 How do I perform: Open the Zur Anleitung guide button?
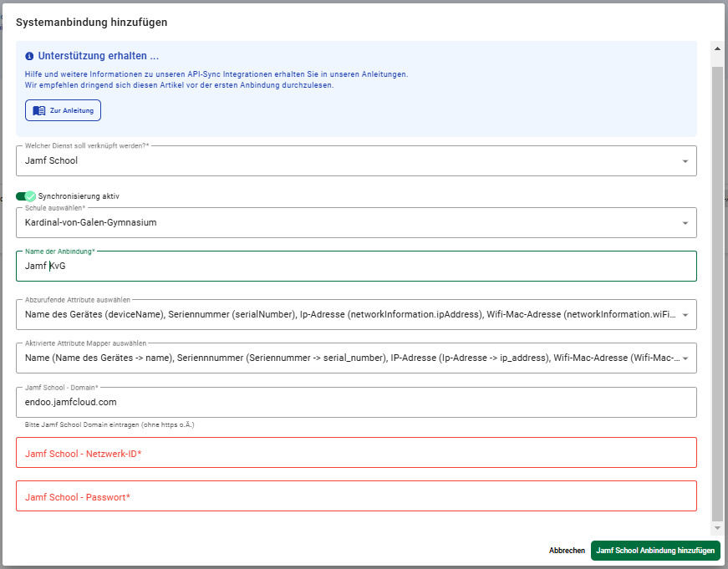tap(63, 110)
